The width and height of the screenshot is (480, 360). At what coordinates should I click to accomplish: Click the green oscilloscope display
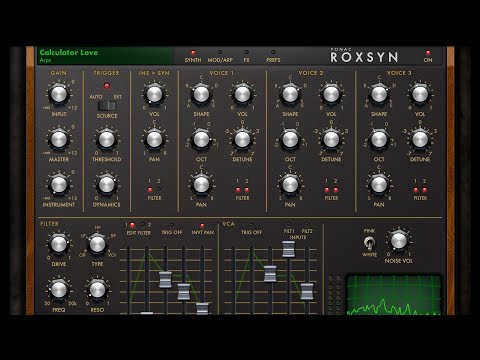tap(394, 295)
